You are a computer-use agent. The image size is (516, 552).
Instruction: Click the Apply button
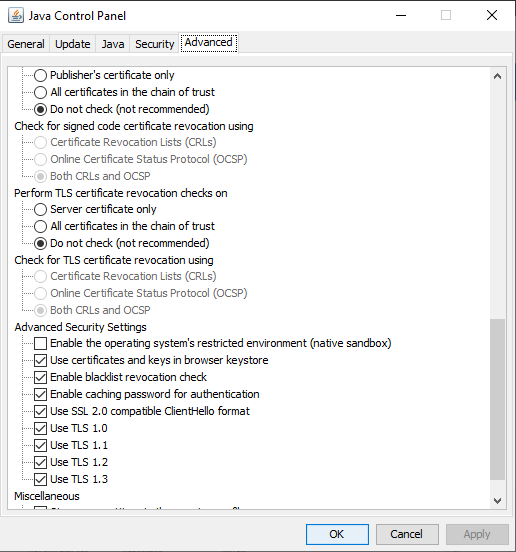click(x=477, y=534)
